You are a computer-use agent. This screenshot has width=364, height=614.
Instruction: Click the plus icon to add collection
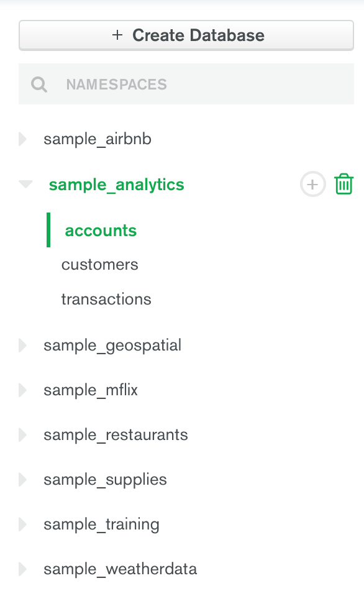coord(312,184)
